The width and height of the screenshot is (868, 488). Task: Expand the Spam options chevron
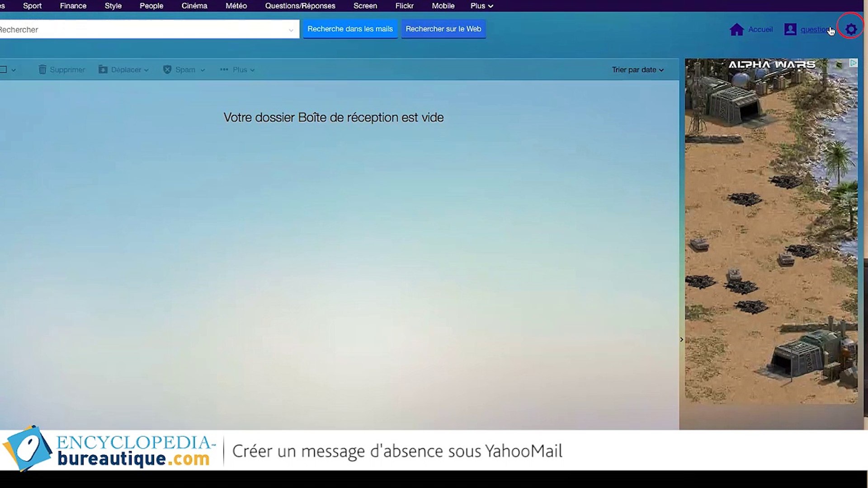(202, 70)
